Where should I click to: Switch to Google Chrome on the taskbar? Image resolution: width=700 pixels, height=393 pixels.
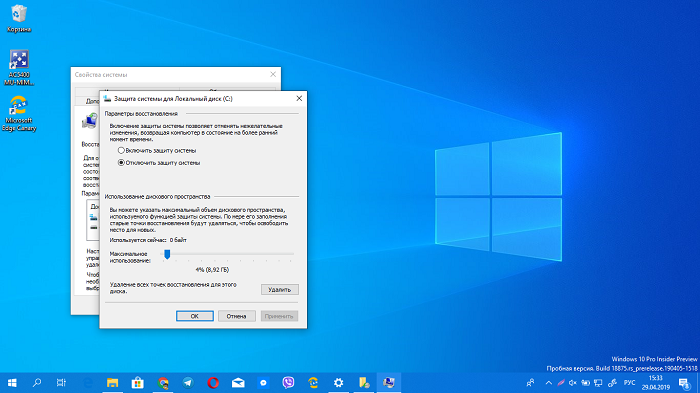163,383
